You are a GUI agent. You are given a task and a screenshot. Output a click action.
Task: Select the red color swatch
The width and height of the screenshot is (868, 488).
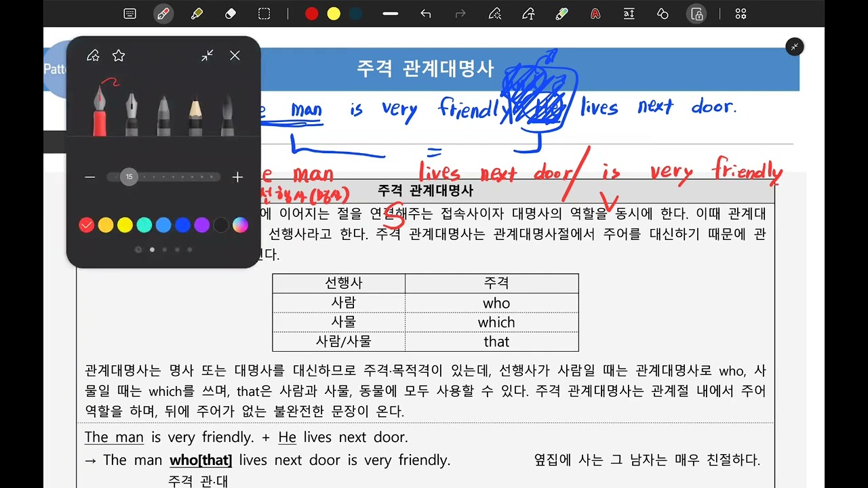point(86,225)
